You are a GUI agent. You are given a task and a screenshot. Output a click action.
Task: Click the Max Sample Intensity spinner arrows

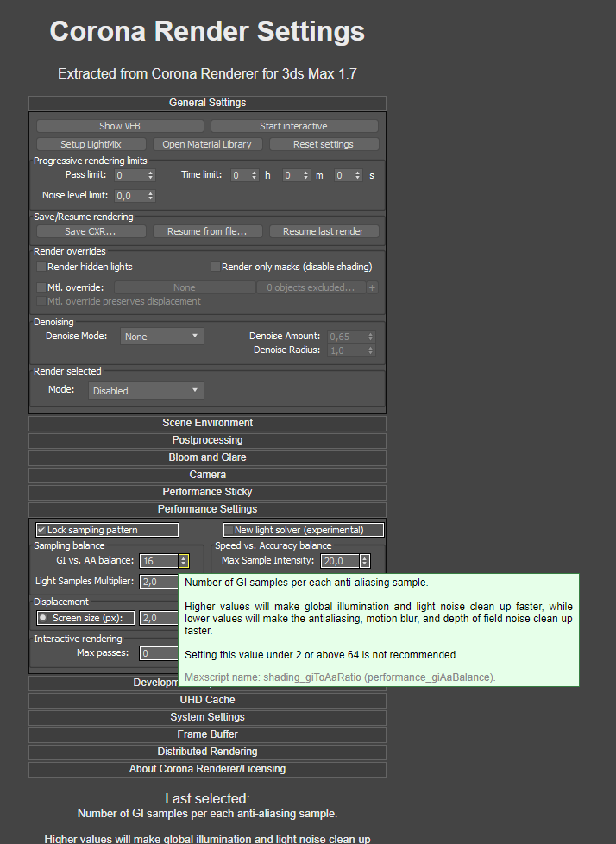(x=365, y=561)
